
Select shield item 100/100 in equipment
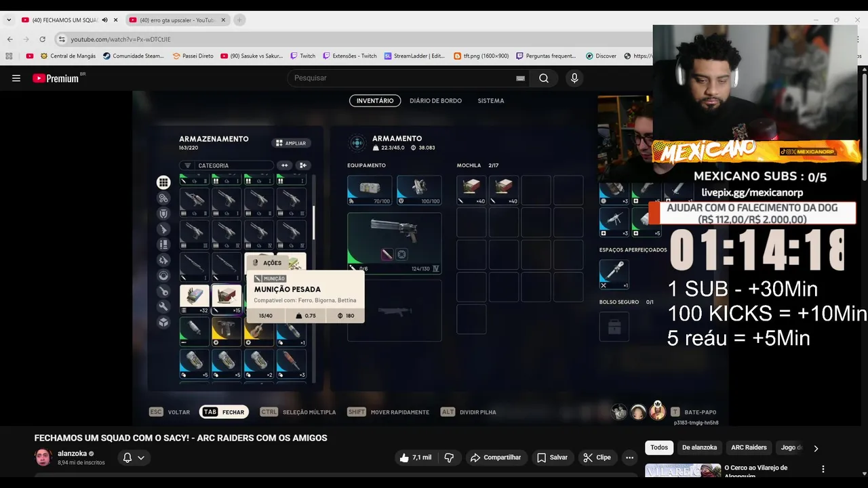pos(418,190)
